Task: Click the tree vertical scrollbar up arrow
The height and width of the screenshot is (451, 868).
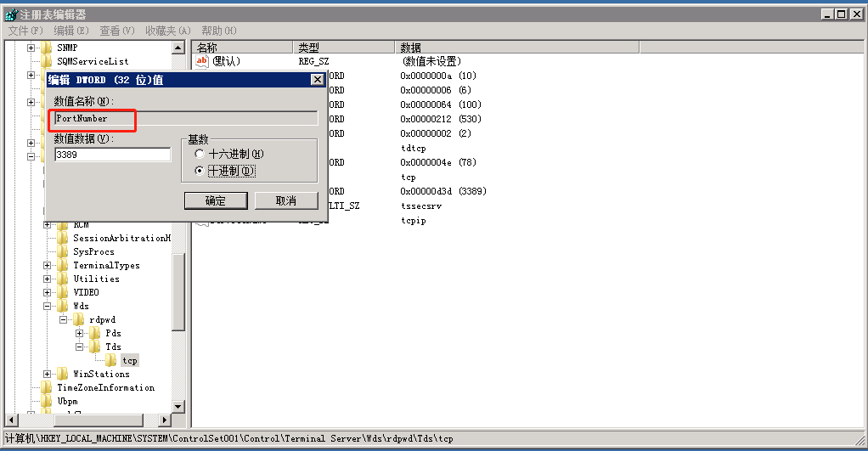Action: (x=178, y=48)
